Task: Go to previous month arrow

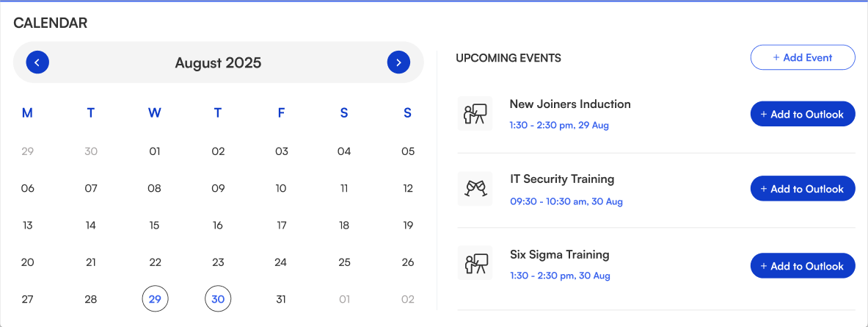Action: point(37,62)
